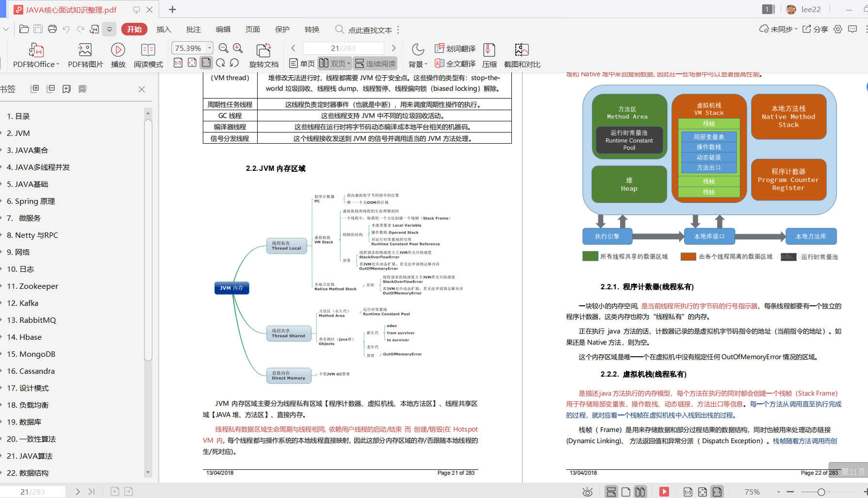Expand the 双页 two-page view dropdown
The image size is (868, 498).
348,63
